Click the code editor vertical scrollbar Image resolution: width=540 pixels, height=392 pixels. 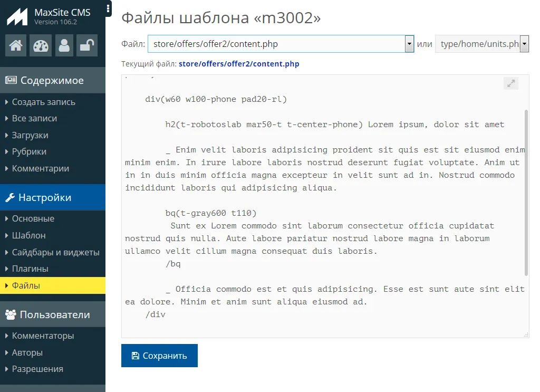pos(526,192)
